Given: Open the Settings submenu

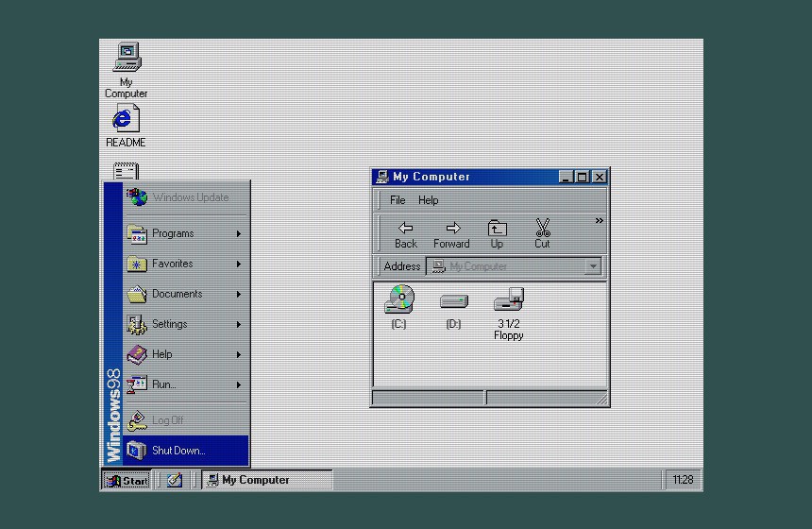Looking at the screenshot, I should [x=186, y=324].
